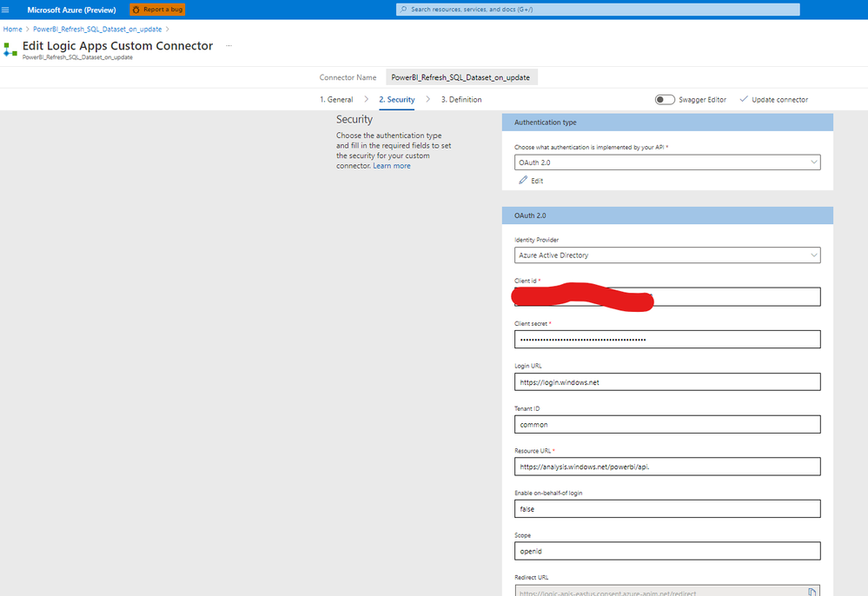Click the Report a bug button
This screenshot has width=868, height=596.
(x=157, y=10)
